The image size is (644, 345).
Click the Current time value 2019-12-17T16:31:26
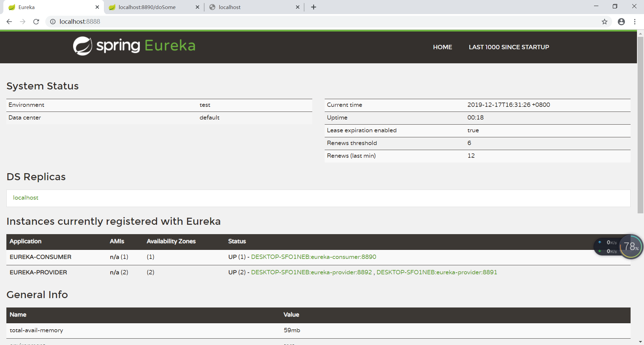coord(508,105)
